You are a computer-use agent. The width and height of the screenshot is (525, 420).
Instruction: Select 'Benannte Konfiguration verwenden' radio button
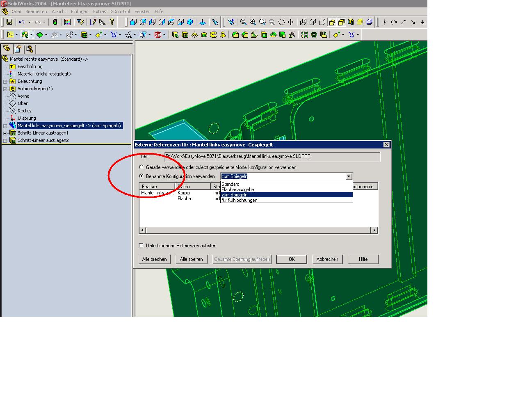[x=142, y=176]
